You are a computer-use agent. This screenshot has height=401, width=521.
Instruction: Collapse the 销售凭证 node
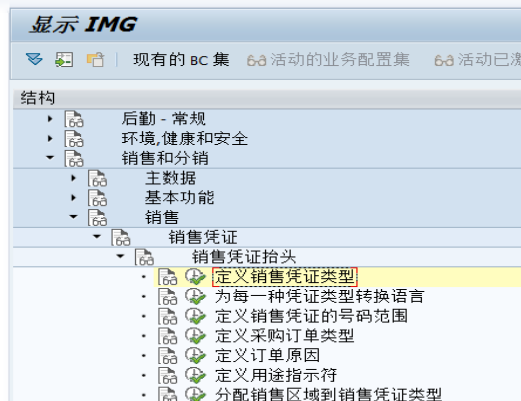point(97,237)
